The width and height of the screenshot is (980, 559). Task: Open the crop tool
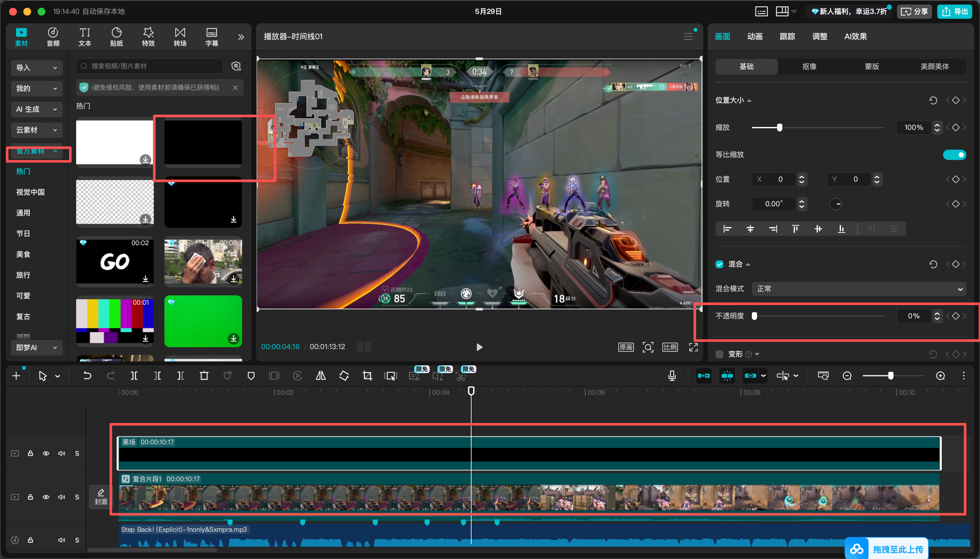point(367,376)
